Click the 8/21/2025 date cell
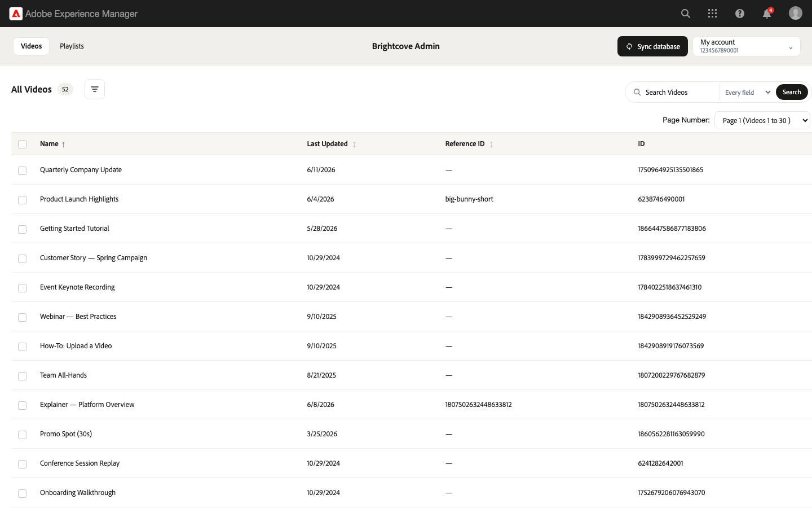Viewport: 812px width, 508px height. pyautogui.click(x=321, y=375)
